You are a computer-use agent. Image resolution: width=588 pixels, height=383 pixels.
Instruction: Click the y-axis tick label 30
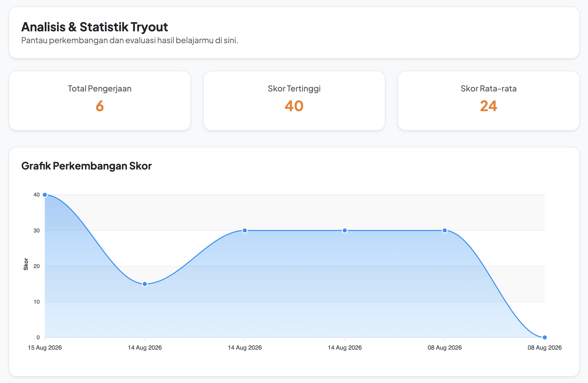[x=37, y=230]
